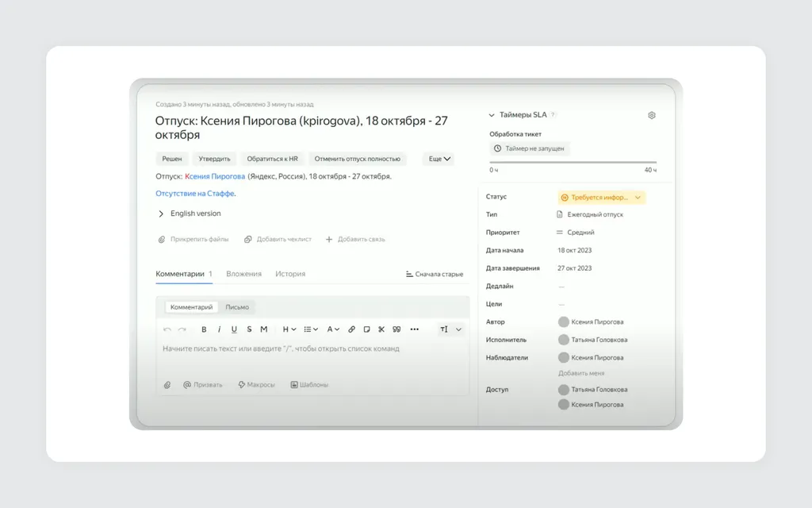Switch to the История tab

point(290,274)
